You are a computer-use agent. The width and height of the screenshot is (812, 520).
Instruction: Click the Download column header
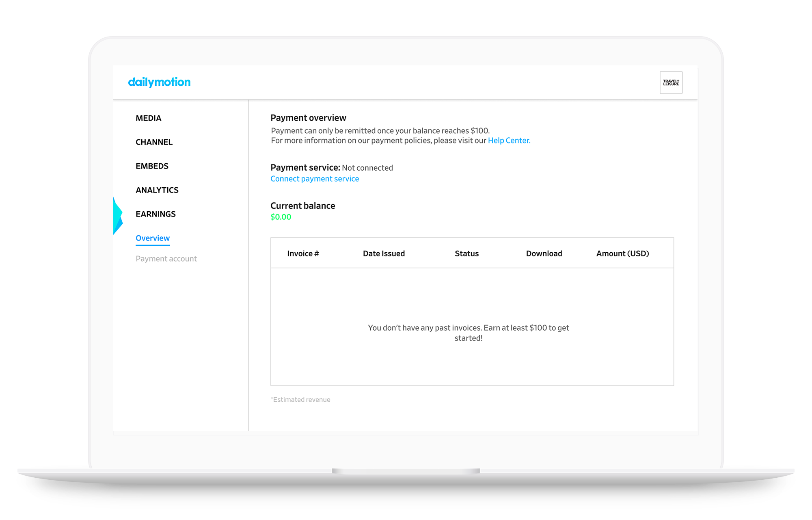click(x=544, y=253)
